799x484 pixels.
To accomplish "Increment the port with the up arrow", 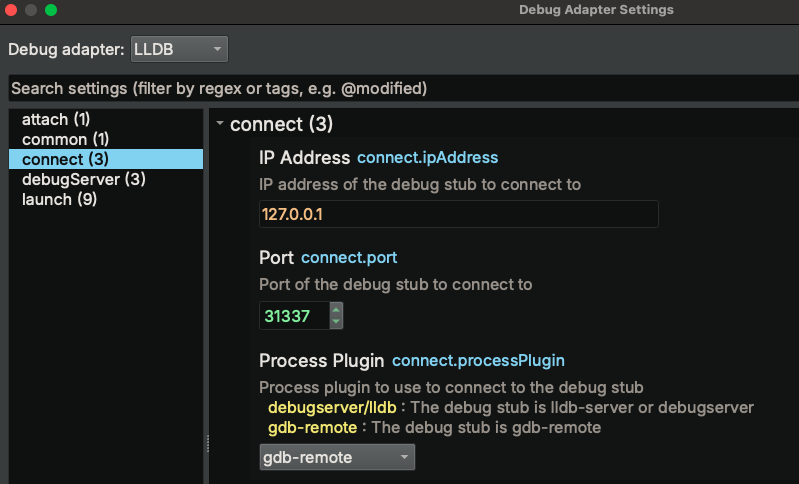I will [x=336, y=309].
